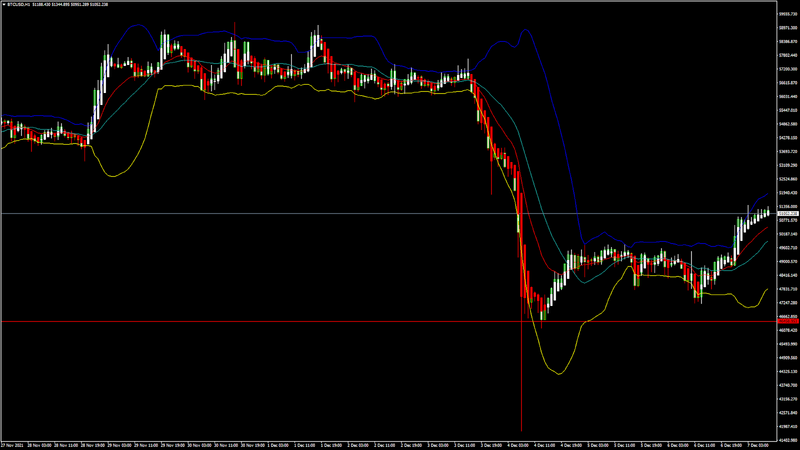The width and height of the screenshot is (800, 450).
Task: Select the blue upper band at its 4 Dec peak
Action: click(x=525, y=30)
